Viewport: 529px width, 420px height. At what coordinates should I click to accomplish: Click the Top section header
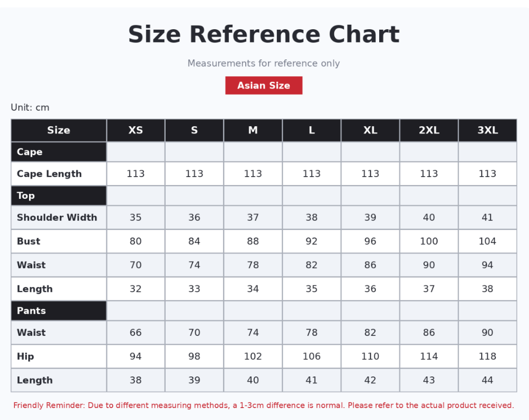[x=59, y=196]
